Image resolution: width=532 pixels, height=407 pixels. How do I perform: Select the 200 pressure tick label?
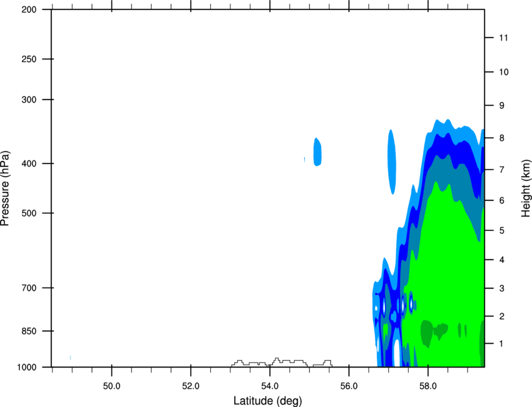(29, 9)
